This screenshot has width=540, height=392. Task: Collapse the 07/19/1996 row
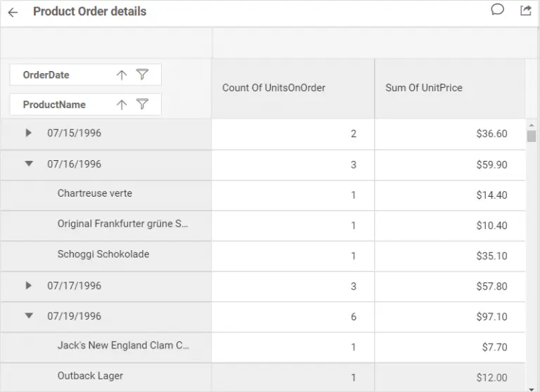coord(29,316)
